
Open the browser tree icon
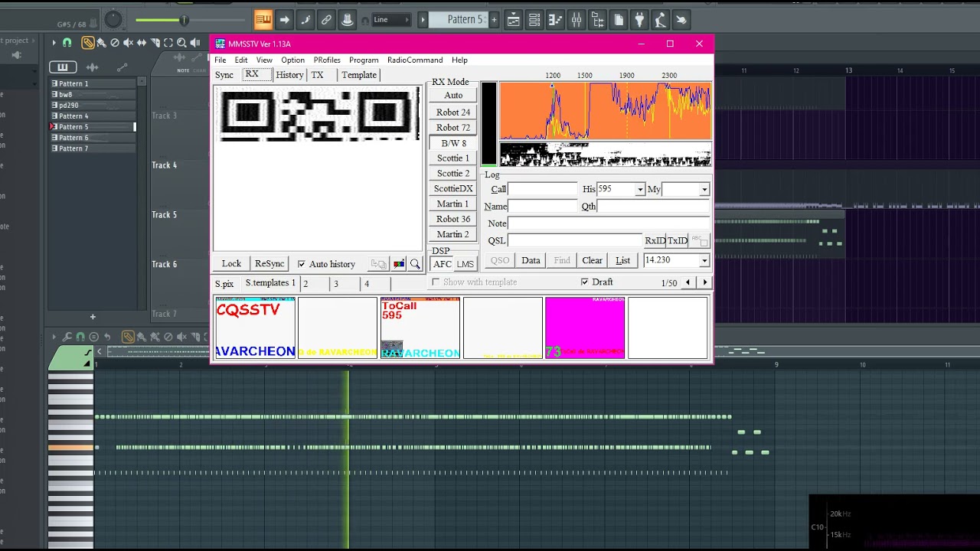tap(597, 20)
